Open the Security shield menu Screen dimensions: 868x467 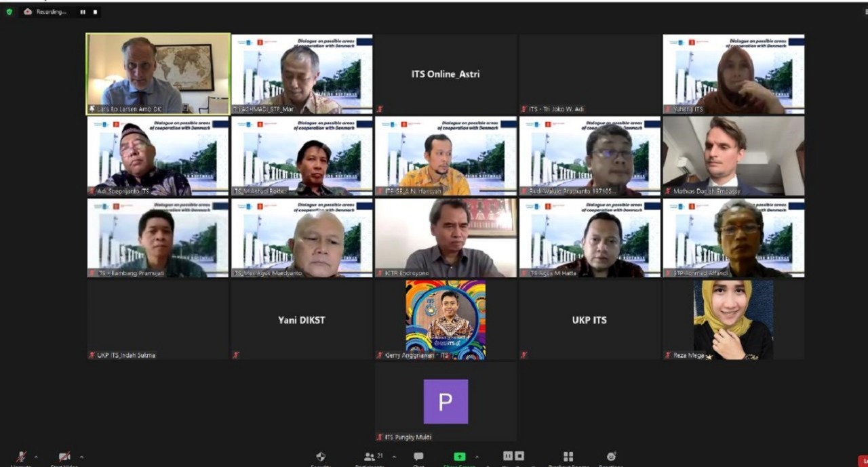321,458
